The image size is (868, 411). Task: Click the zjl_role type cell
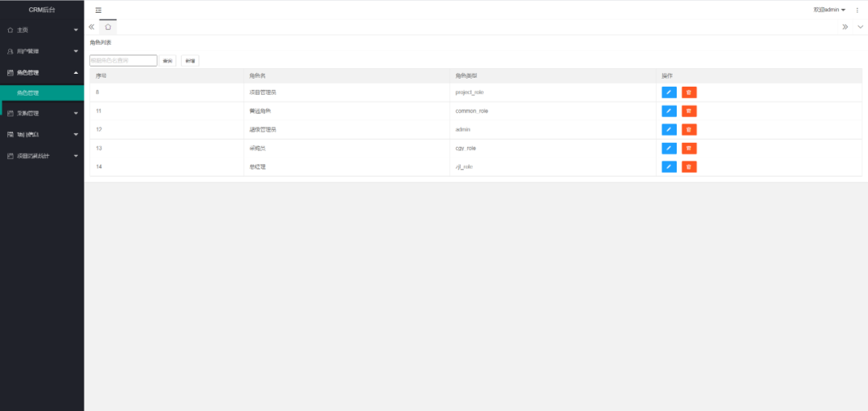[x=553, y=166]
